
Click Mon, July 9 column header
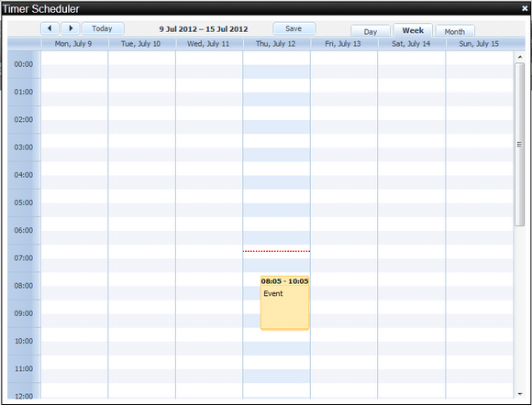point(73,44)
